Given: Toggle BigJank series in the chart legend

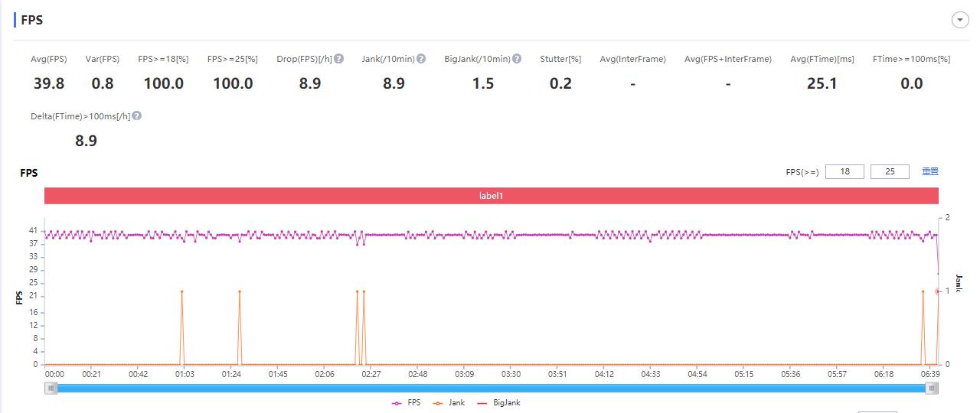Looking at the screenshot, I should point(498,402).
